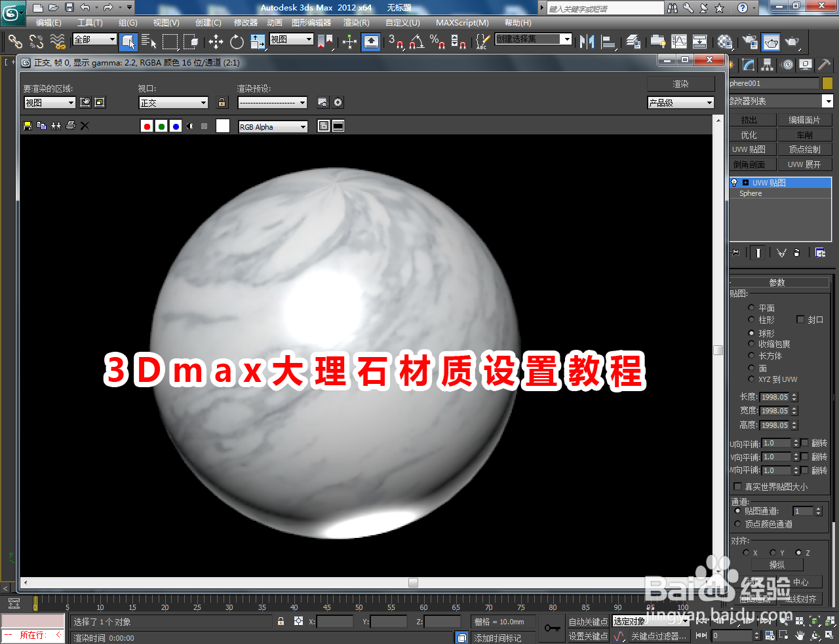Click the Pin Stack icon below modifier list
Image resolution: width=839 pixels, height=644 pixels.
pos(735,252)
